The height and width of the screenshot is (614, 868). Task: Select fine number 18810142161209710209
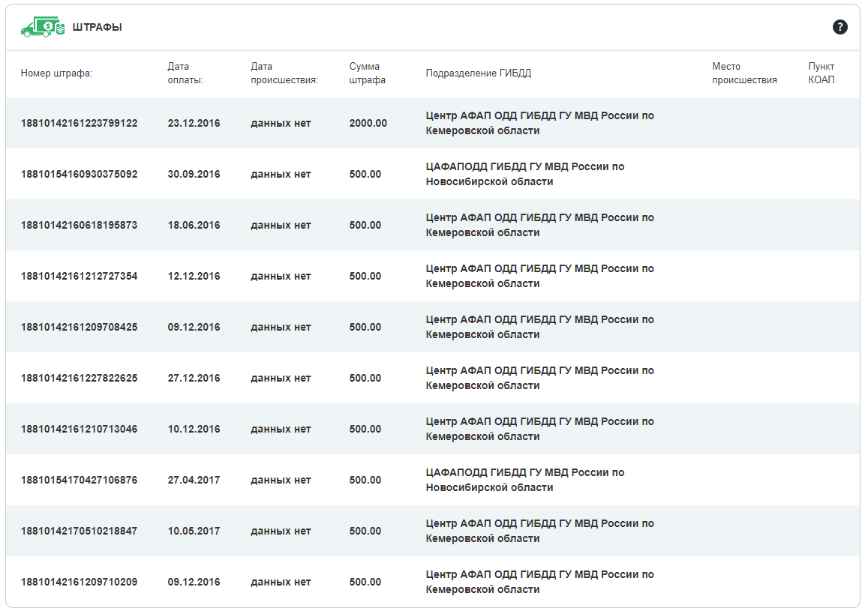[x=80, y=581]
